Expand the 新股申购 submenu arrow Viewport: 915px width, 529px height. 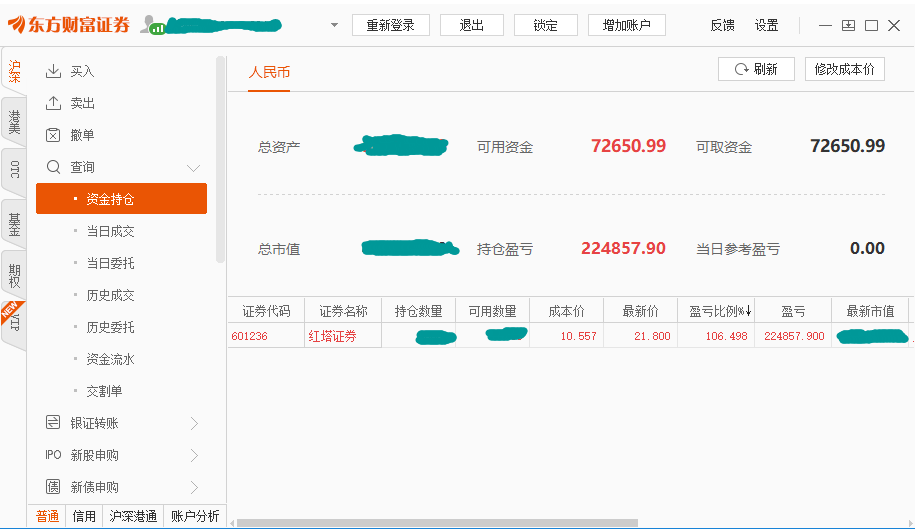coord(194,455)
